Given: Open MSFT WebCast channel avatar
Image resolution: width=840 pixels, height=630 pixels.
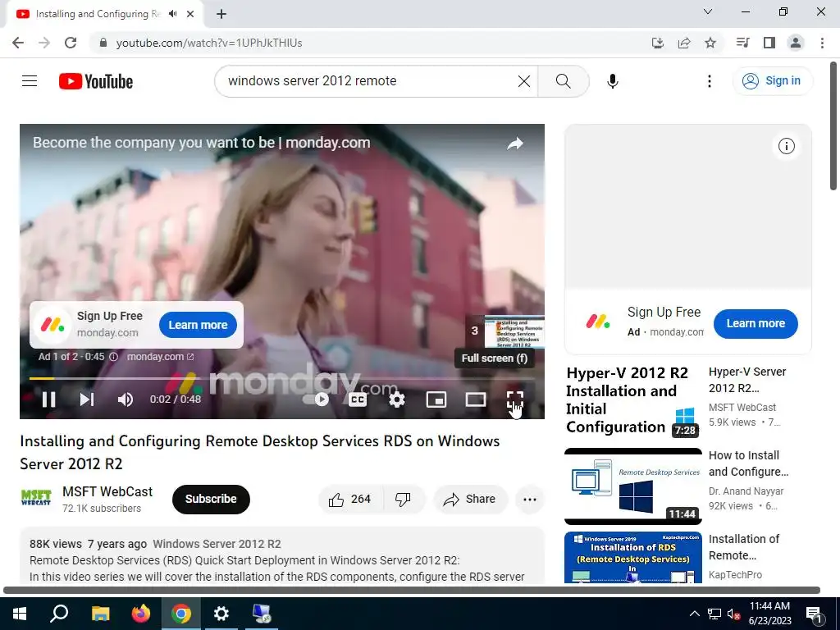Looking at the screenshot, I should click(36, 498).
